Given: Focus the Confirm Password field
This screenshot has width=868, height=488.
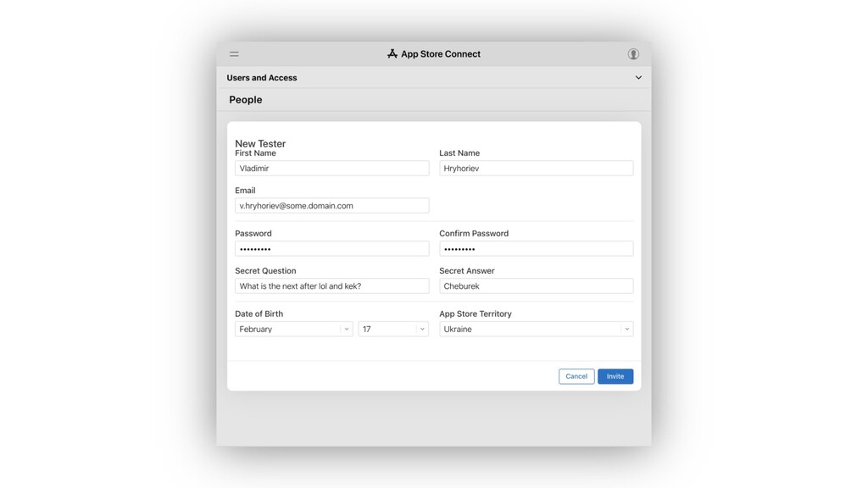Looking at the screenshot, I should coord(537,248).
